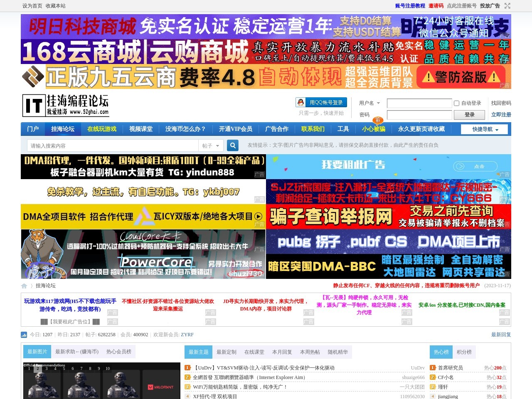The width and height of the screenshot is (532, 399).
Task: Switch to 最新主题 tab
Action: tap(198, 352)
